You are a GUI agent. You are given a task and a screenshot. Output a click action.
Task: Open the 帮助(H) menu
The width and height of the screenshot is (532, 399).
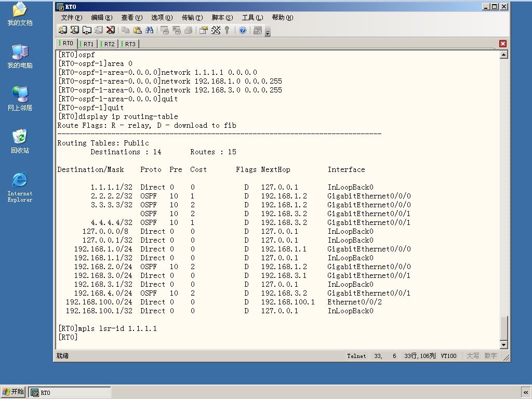pyautogui.click(x=283, y=18)
